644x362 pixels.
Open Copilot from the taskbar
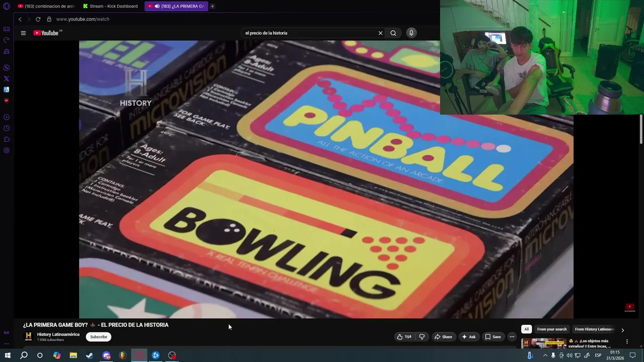tap(57, 355)
